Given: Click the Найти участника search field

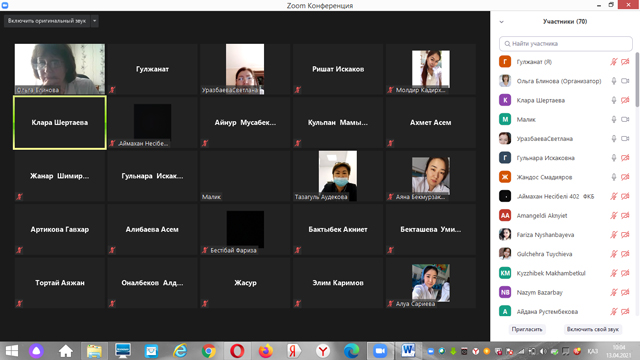Looking at the screenshot, I should click(566, 44).
